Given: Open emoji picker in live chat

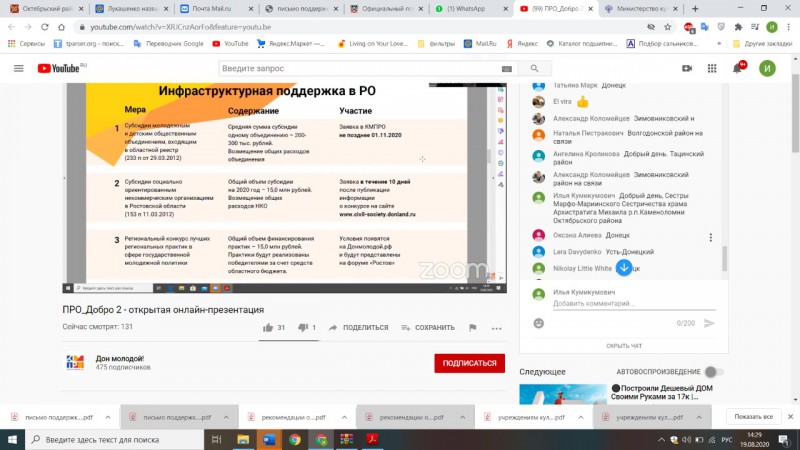Looking at the screenshot, I should (x=539, y=323).
